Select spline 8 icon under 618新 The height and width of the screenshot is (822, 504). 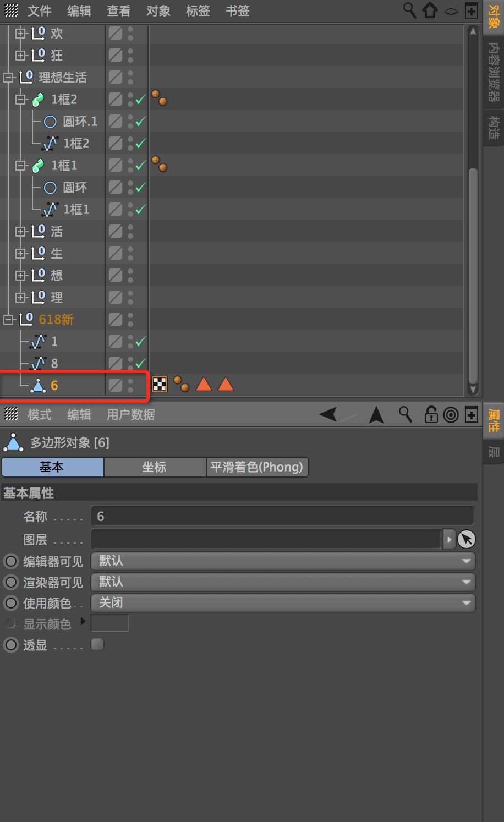point(38,364)
